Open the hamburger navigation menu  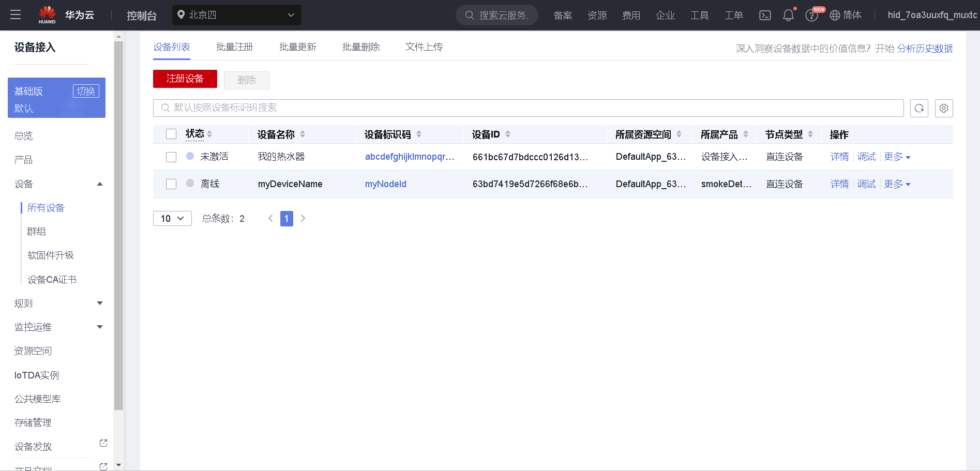click(x=16, y=15)
